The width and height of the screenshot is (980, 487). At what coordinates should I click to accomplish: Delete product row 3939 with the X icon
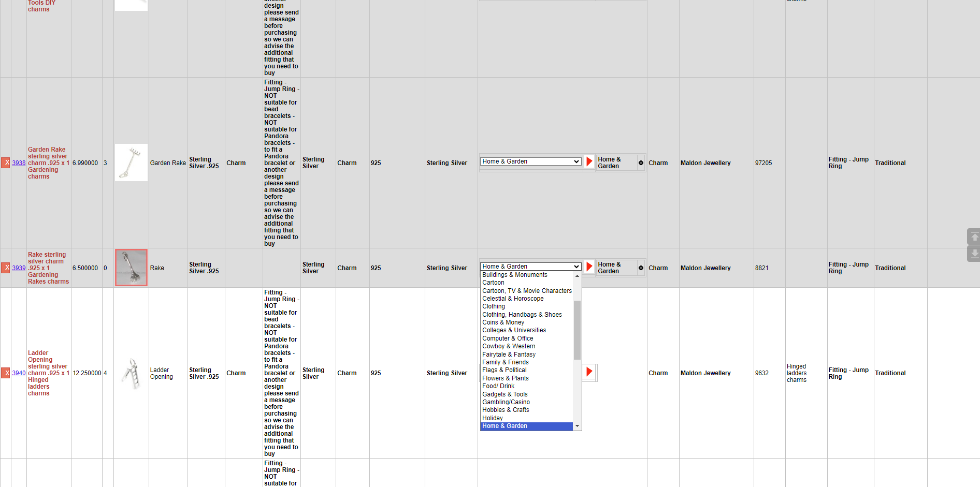[x=6, y=268]
